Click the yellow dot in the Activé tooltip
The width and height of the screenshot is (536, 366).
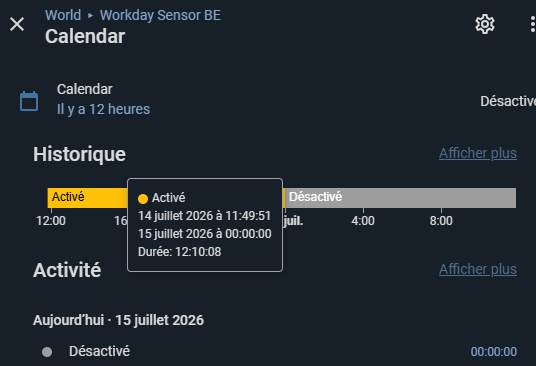coord(143,199)
